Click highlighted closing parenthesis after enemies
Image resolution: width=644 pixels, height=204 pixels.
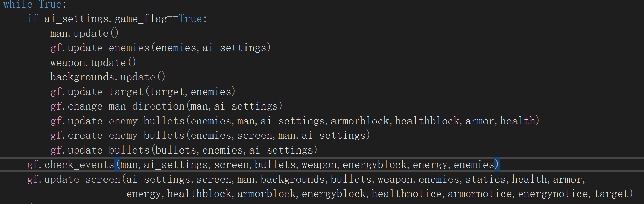coord(496,165)
